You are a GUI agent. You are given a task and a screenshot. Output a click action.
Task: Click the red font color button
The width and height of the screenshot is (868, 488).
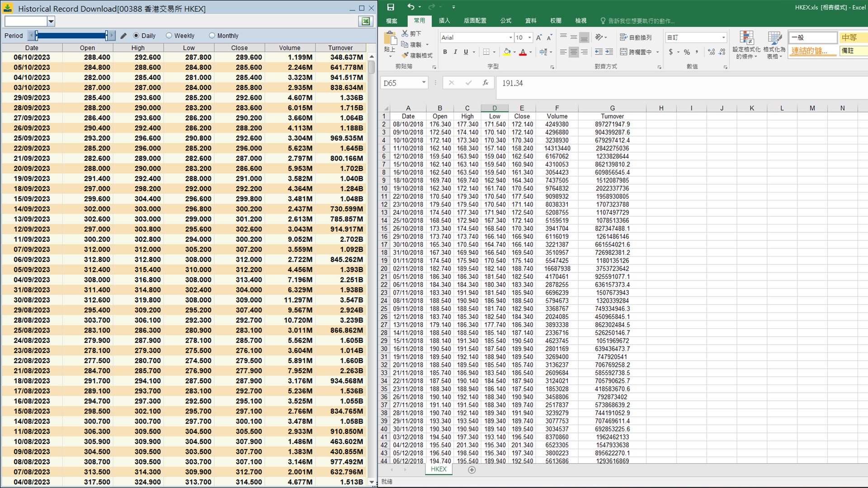[523, 52]
